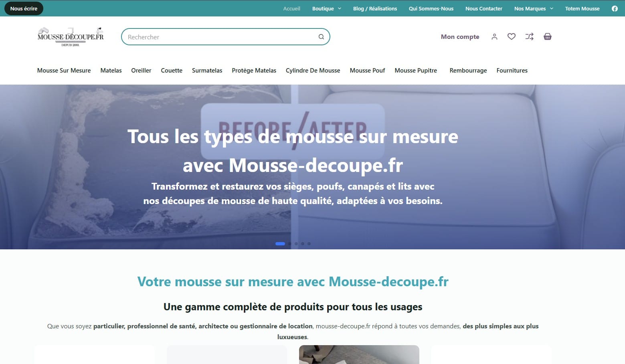Click subheading Une gamme complète de produits

pyautogui.click(x=293, y=307)
